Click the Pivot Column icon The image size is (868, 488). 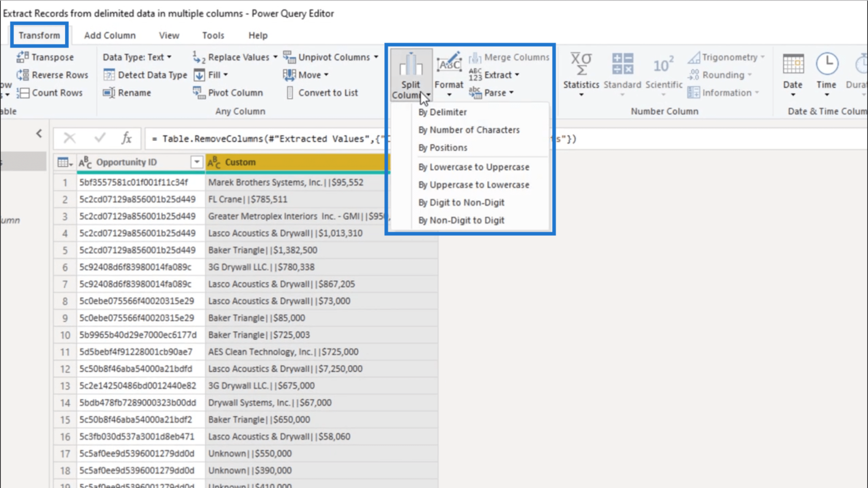point(199,92)
